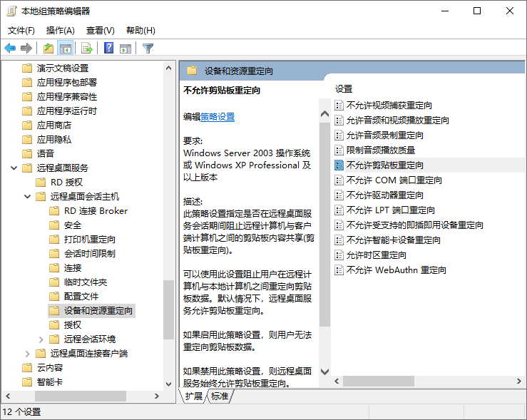Click the policy icon beside 允许音频和视频播放重定向

point(339,121)
